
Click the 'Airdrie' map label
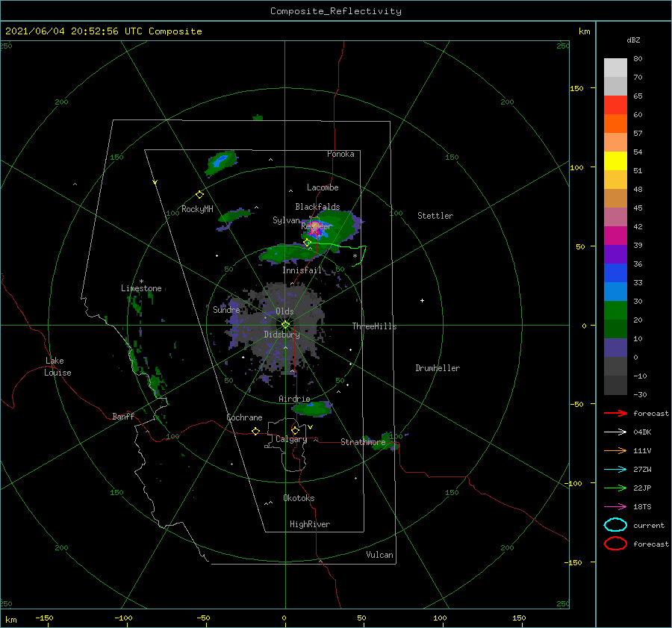(294, 399)
